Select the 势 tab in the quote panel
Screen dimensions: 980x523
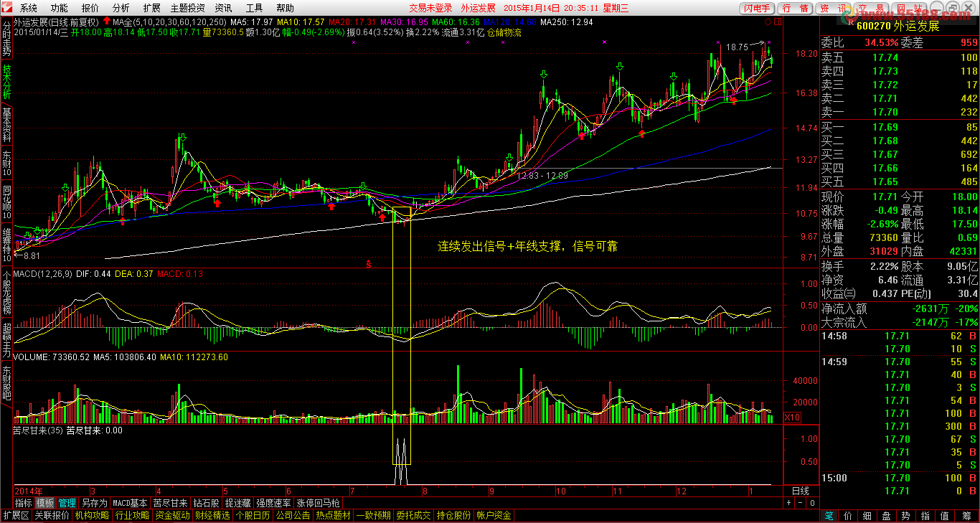pyautogui.click(x=906, y=515)
